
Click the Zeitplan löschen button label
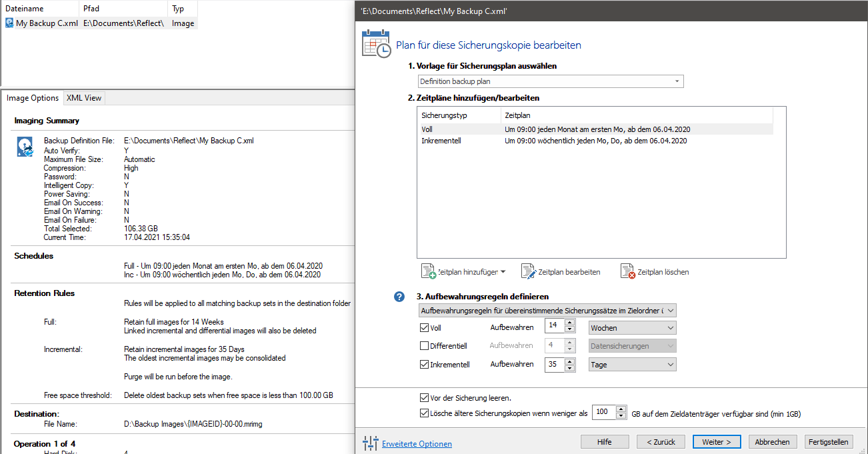pyautogui.click(x=663, y=272)
